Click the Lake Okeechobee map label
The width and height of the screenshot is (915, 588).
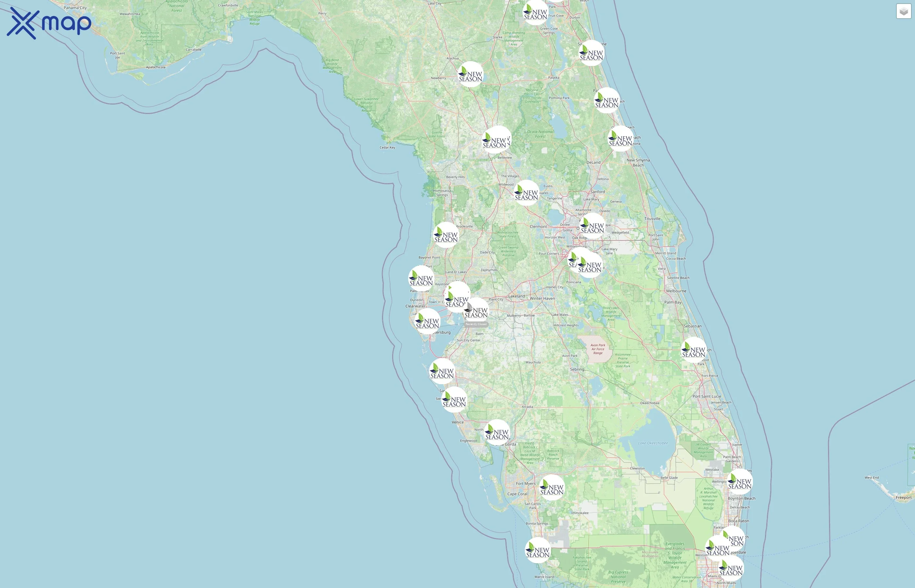pos(653,443)
